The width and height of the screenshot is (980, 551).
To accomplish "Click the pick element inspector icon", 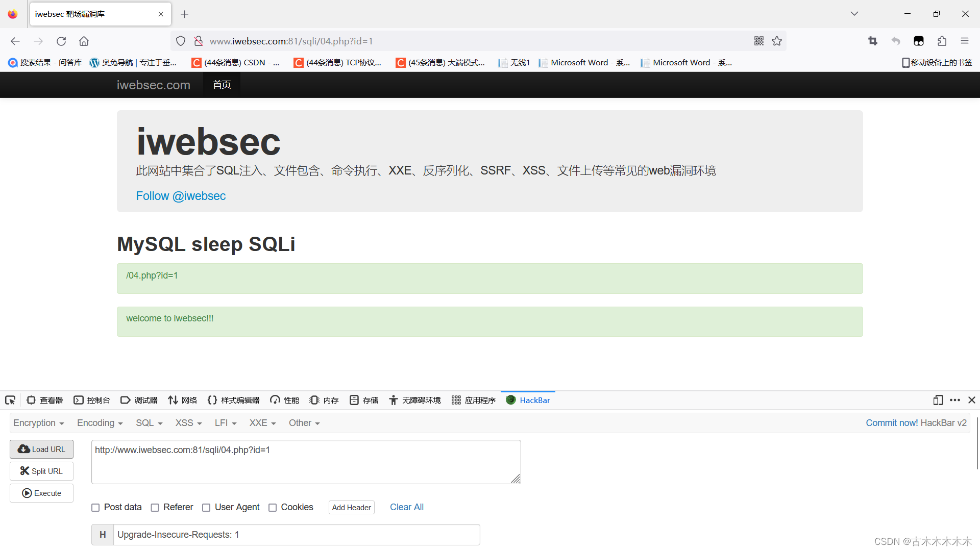I will (10, 400).
